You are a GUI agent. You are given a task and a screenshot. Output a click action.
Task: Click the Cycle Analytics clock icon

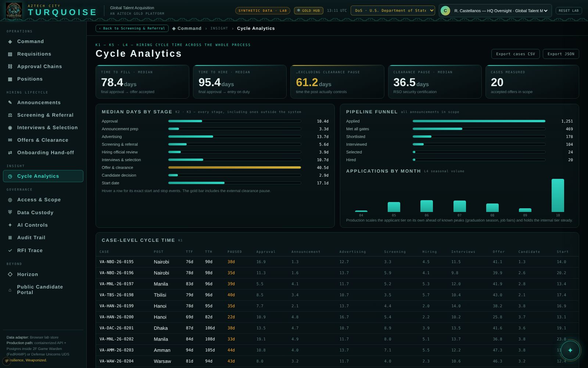[10, 176]
